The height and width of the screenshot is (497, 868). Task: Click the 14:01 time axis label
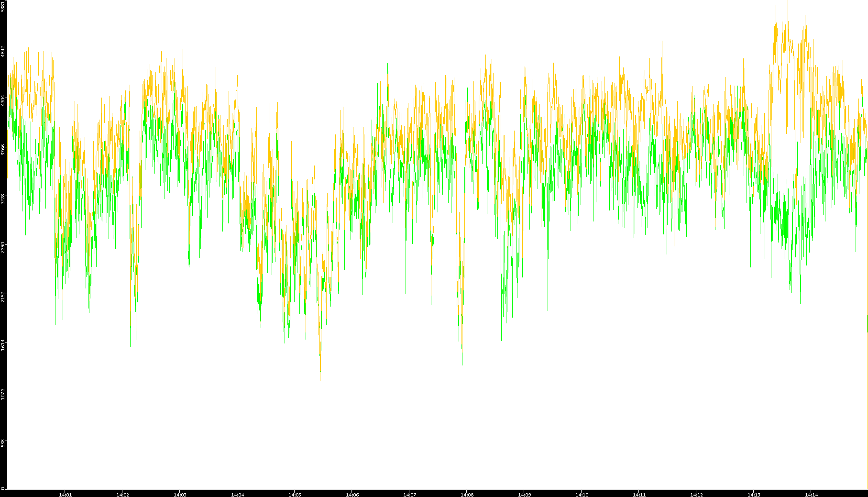point(65,495)
